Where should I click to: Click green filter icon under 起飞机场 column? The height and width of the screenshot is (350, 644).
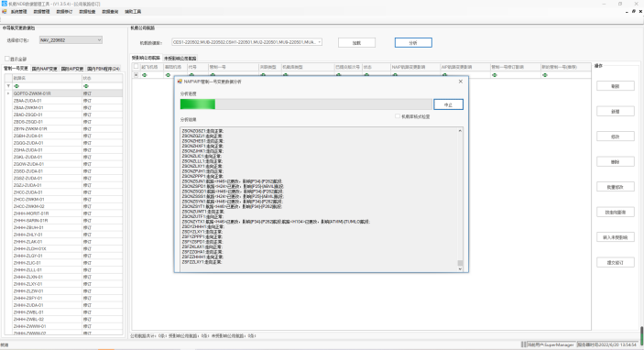(145, 75)
